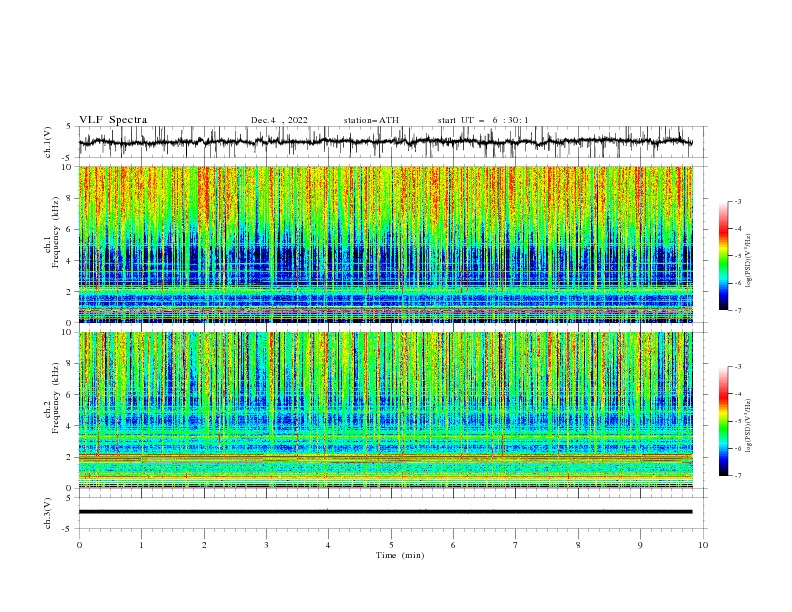Click the time axis tick label 4

tap(328, 545)
